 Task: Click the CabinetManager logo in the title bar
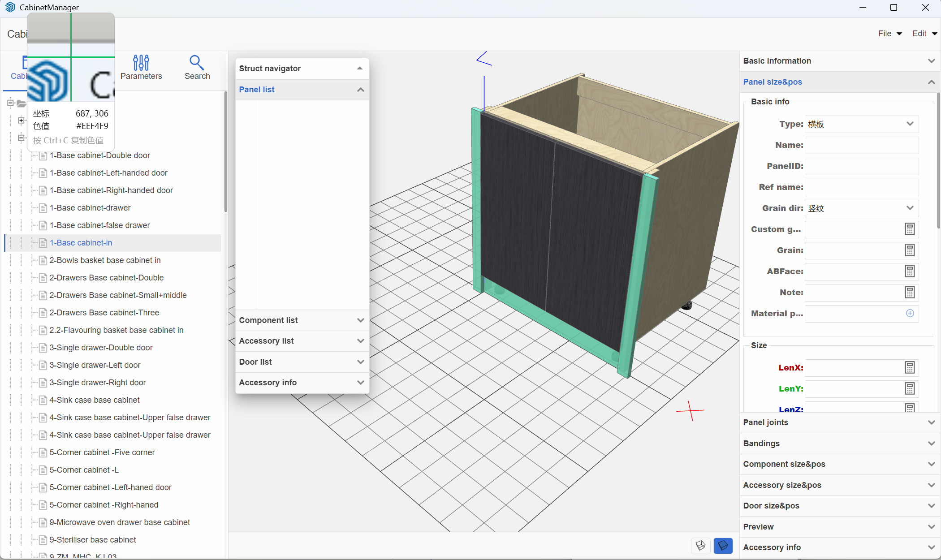(10, 7)
